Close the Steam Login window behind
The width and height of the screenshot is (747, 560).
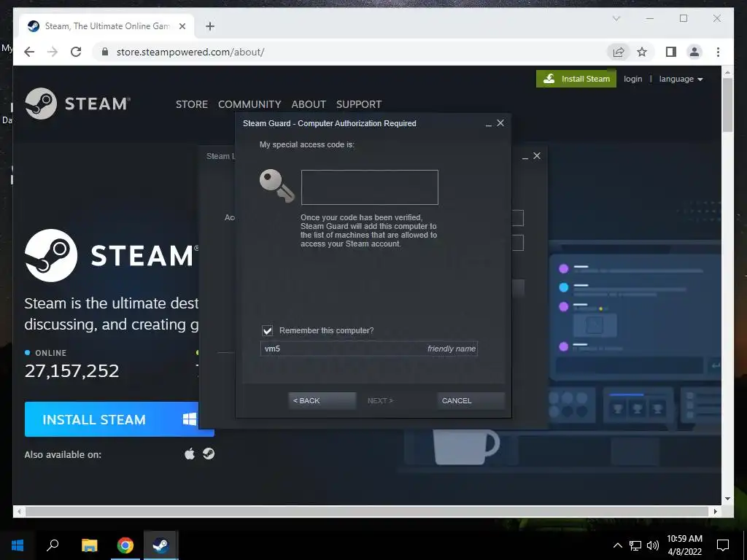pos(537,156)
